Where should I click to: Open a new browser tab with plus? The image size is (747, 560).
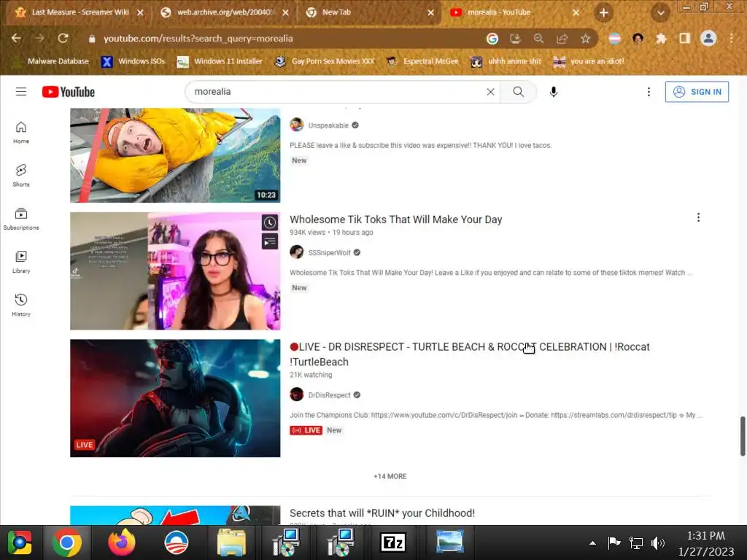[x=603, y=13]
